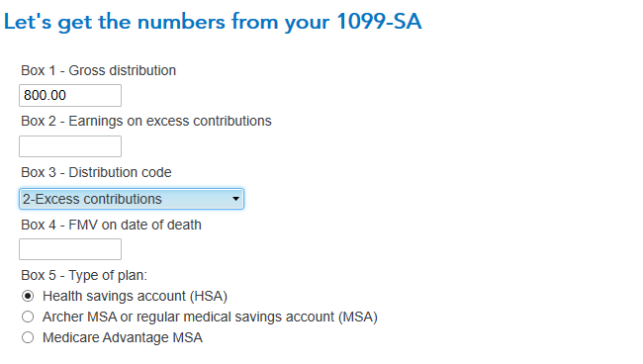
Task: Click the 800.00 value in the gross distribution box
Action: click(45, 96)
